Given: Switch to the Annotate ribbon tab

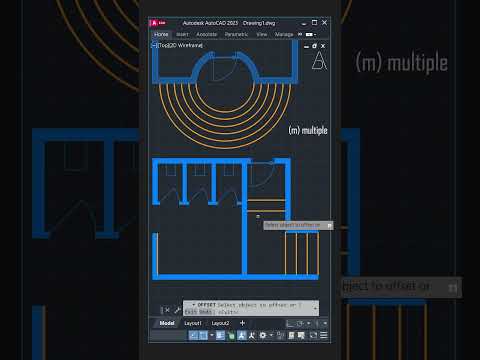Looking at the screenshot, I should point(206,34).
